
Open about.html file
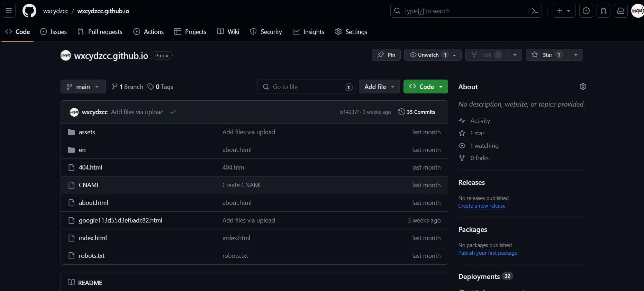[93, 203]
